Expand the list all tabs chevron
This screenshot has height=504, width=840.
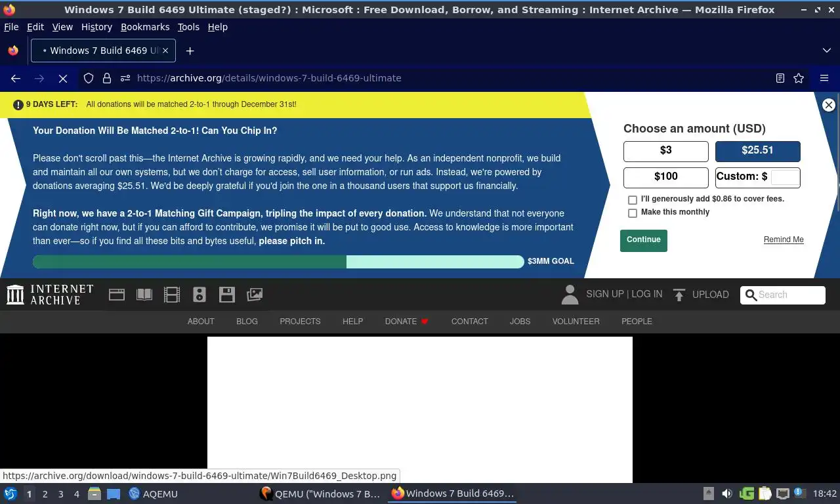click(x=827, y=51)
